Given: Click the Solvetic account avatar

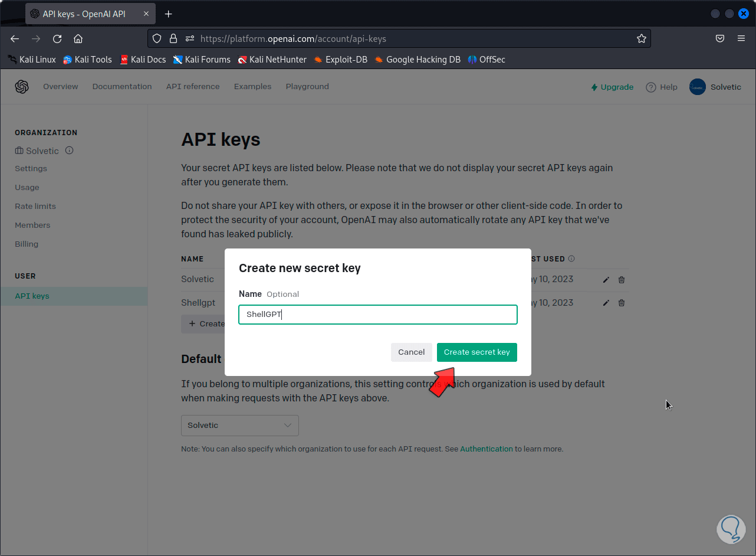Looking at the screenshot, I should pos(698,87).
